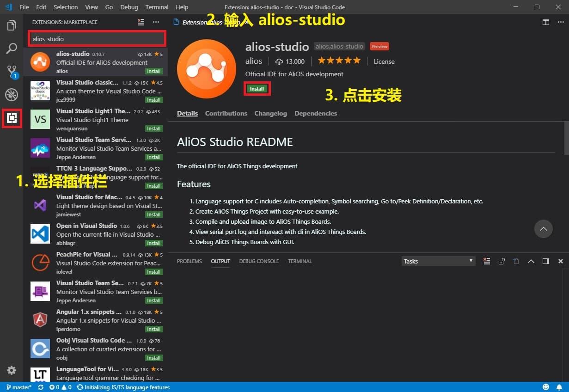Screen dimensions: 569x392
Task: Open the Tasks dropdown in the Output panel
Action: coord(437,261)
